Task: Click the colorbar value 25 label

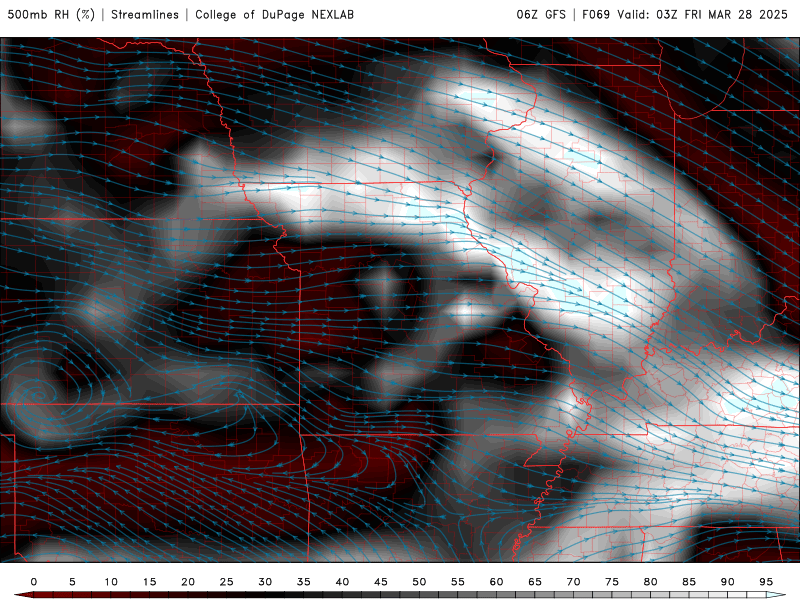Action: point(227,582)
